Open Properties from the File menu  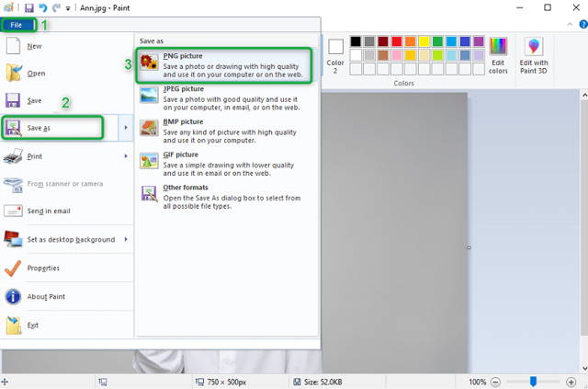coord(67,269)
